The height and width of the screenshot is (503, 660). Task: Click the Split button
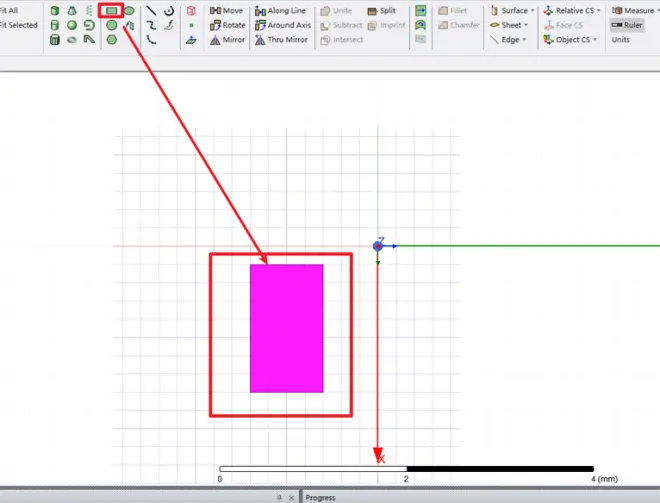coord(381,11)
